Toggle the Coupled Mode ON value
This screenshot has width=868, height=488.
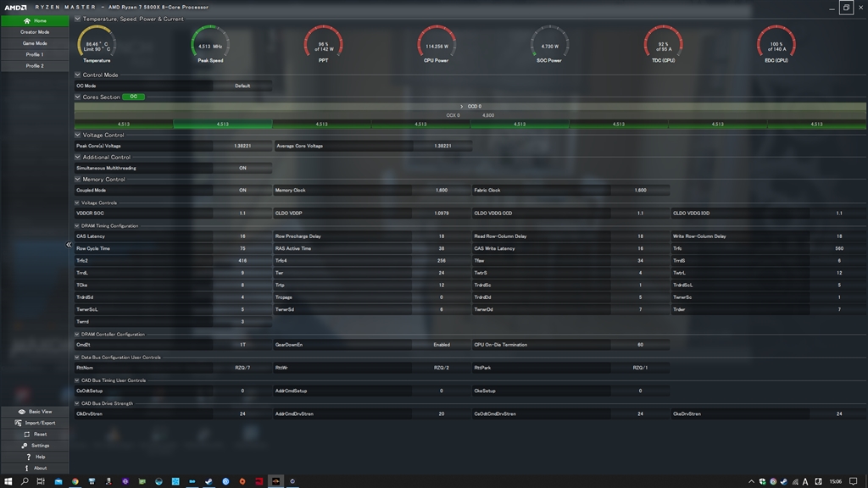[242, 191]
